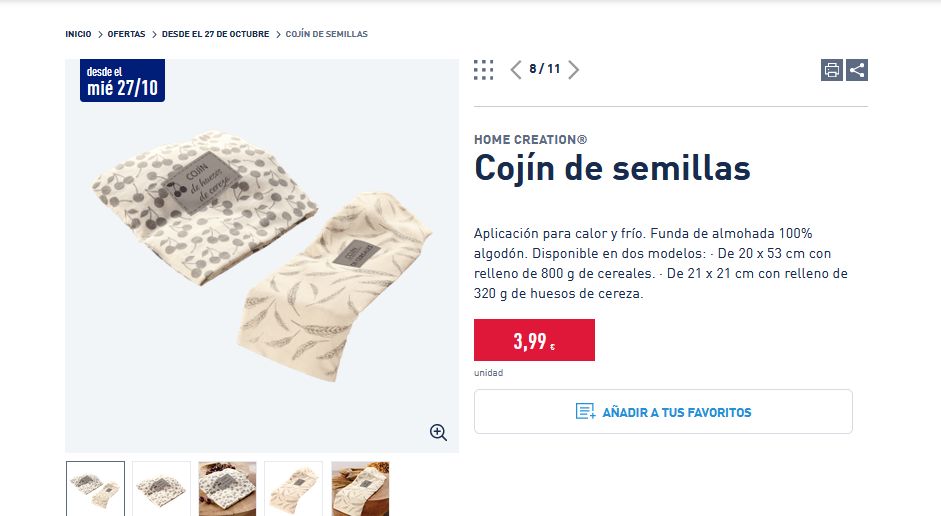Select the fifth thumbnail, wheat cushion on wood

[360, 488]
